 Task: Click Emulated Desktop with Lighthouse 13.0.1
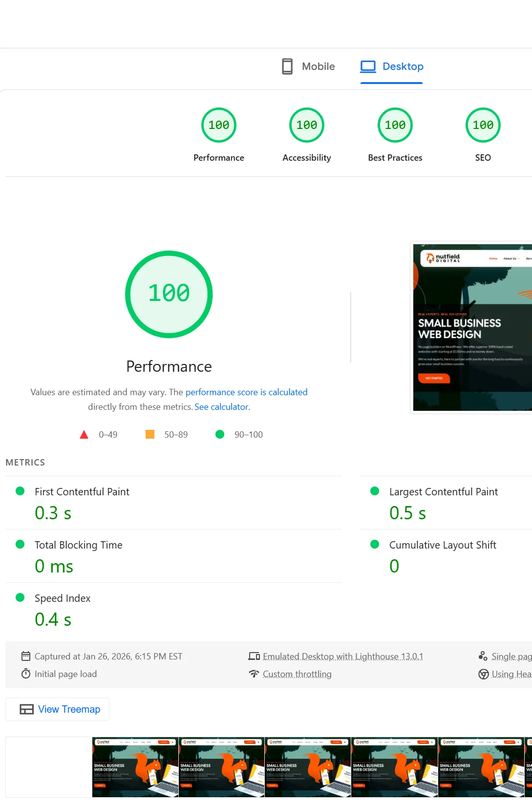[342, 657]
